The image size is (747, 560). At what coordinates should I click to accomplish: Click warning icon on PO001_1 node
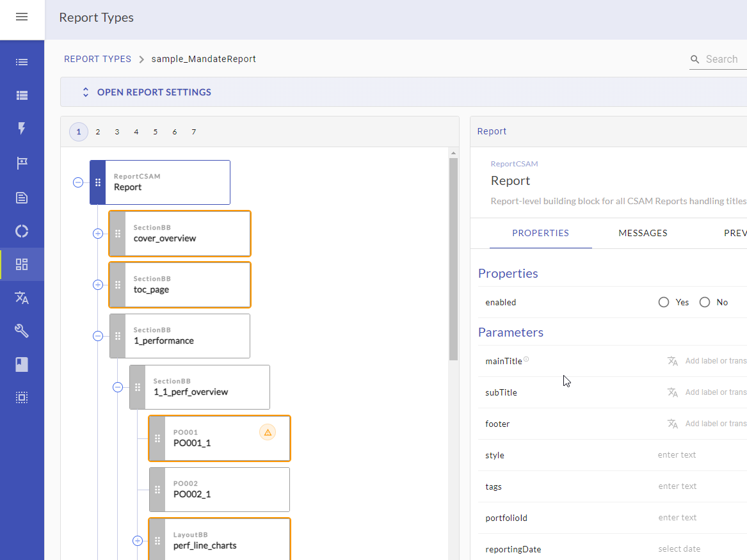point(268,433)
